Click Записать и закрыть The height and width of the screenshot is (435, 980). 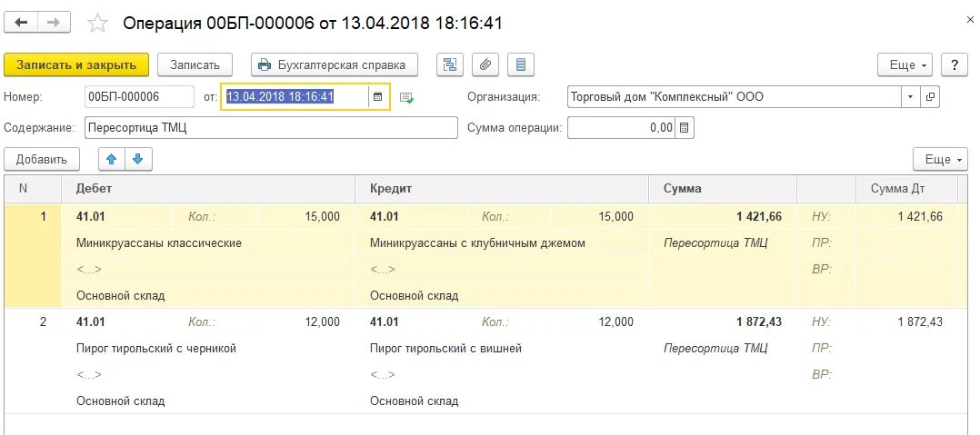click(76, 64)
